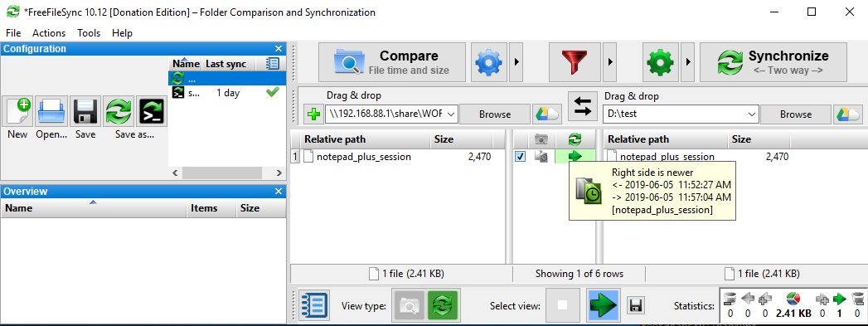Select the batch config with 1 day
This screenshot has height=326, width=868.
227,93
